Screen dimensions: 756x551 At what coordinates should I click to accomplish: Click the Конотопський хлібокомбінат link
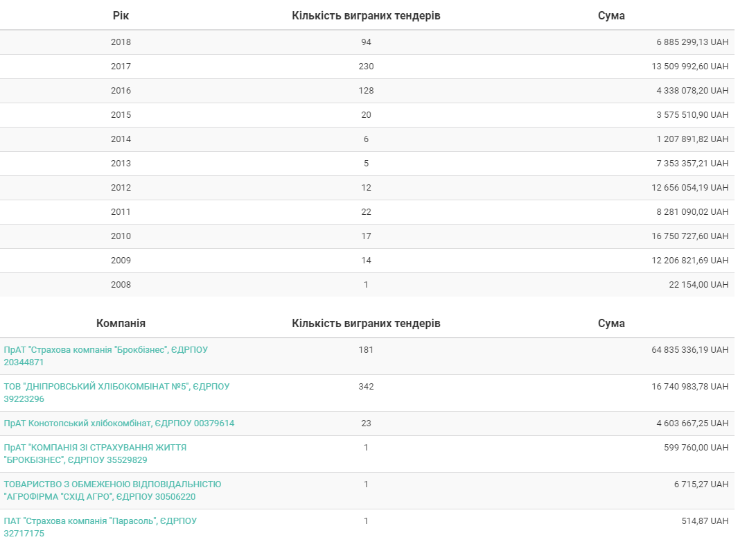point(119,423)
